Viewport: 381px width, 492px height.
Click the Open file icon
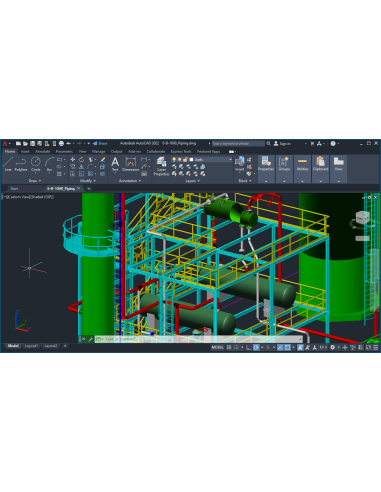coord(25,144)
